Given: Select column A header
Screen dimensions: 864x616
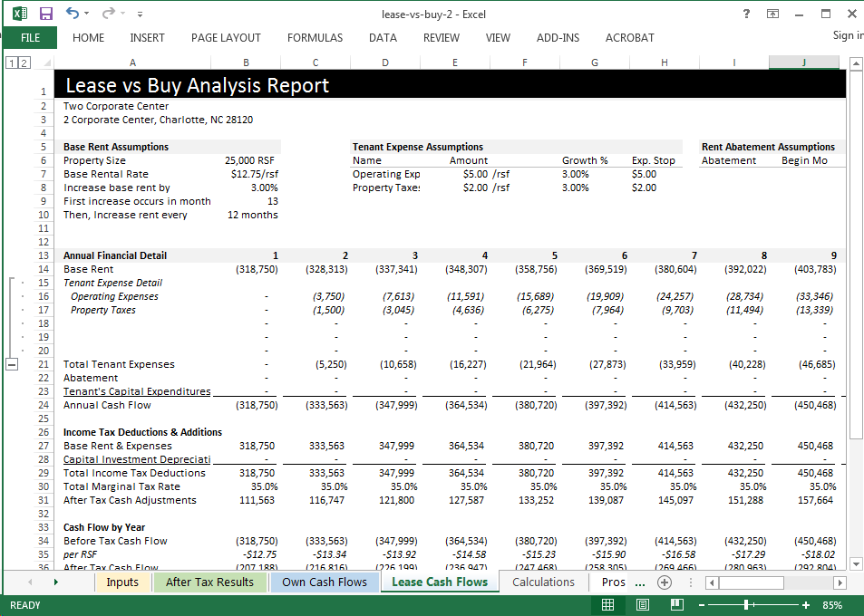Looking at the screenshot, I should coord(132,63).
